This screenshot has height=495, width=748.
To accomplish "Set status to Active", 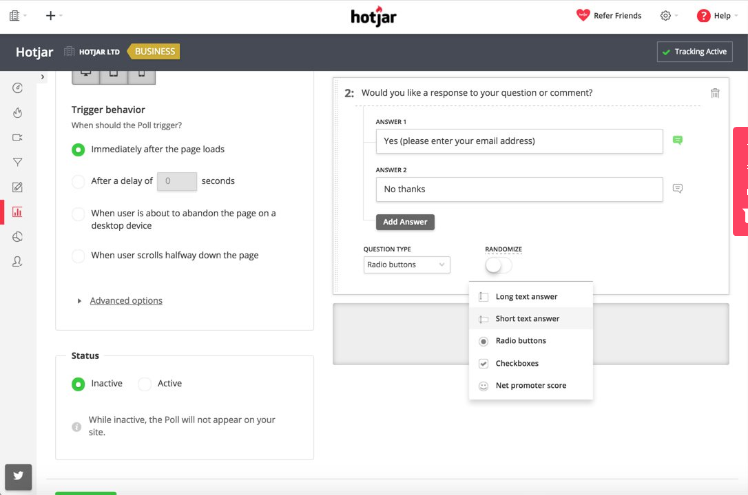I will (145, 384).
